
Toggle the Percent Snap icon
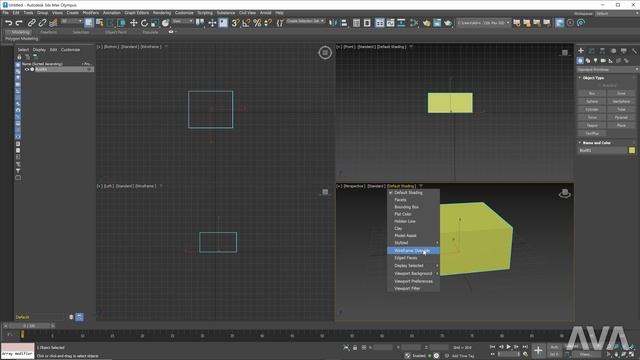[257, 23]
